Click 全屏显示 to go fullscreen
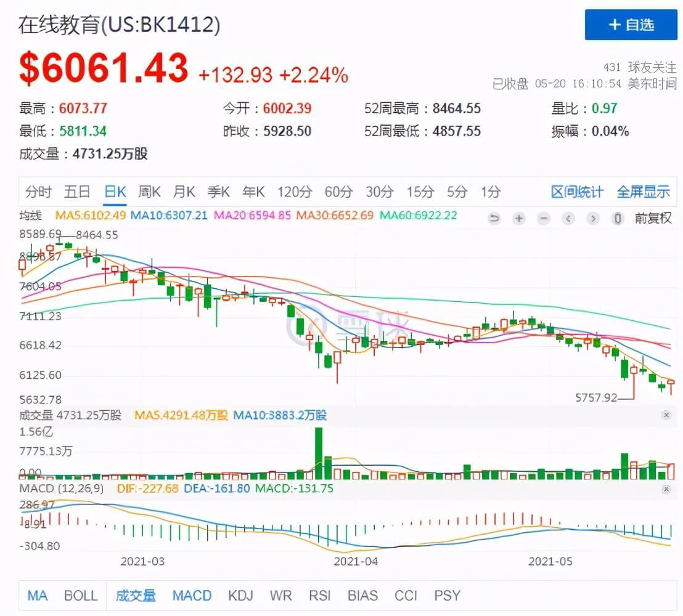This screenshot has height=616, width=683. 644,192
